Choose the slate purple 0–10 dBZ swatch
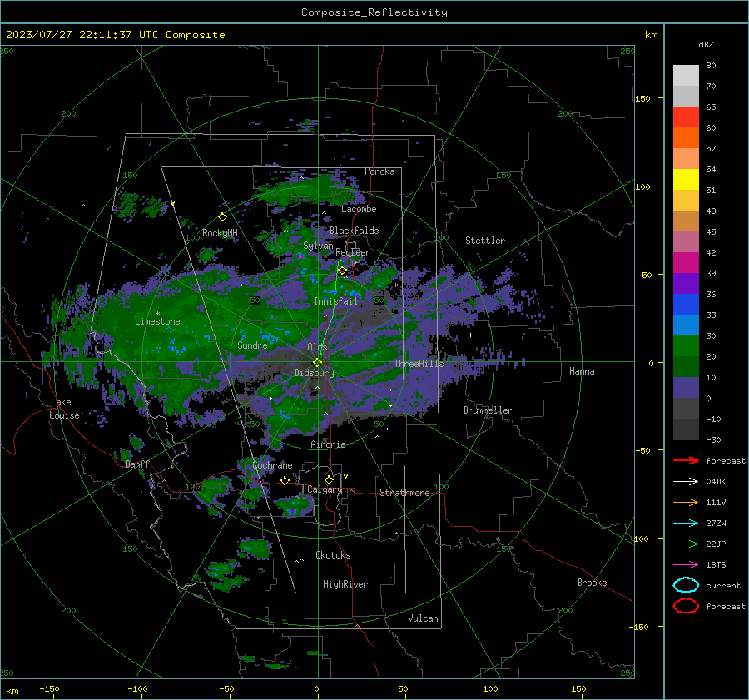The image size is (749, 700). (x=686, y=387)
